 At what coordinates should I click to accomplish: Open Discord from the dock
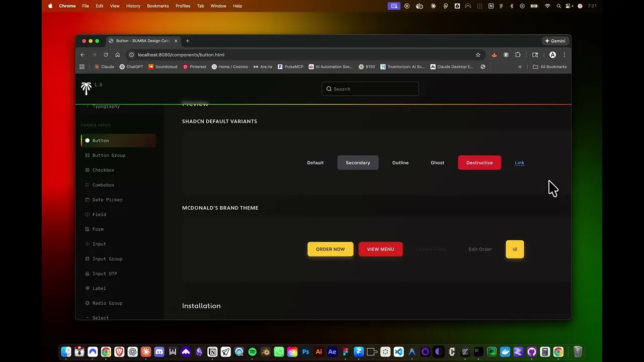point(159,352)
